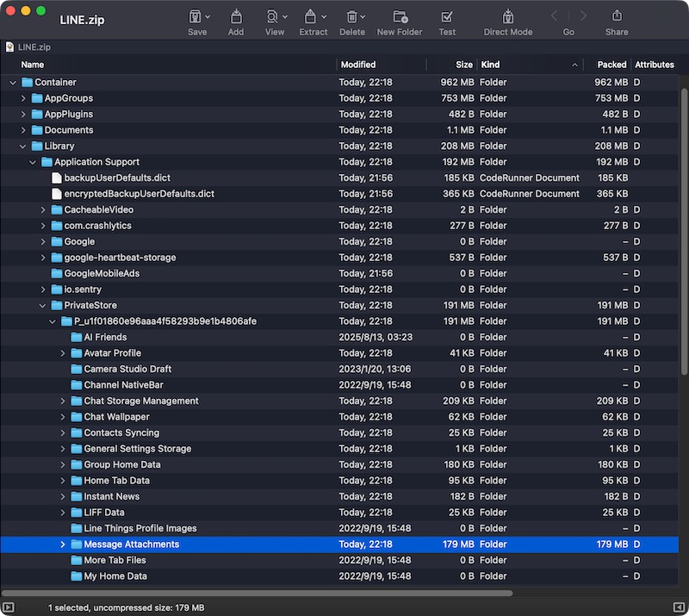The image size is (689, 616).
Task: Sort by the Name column header
Action: [x=33, y=65]
